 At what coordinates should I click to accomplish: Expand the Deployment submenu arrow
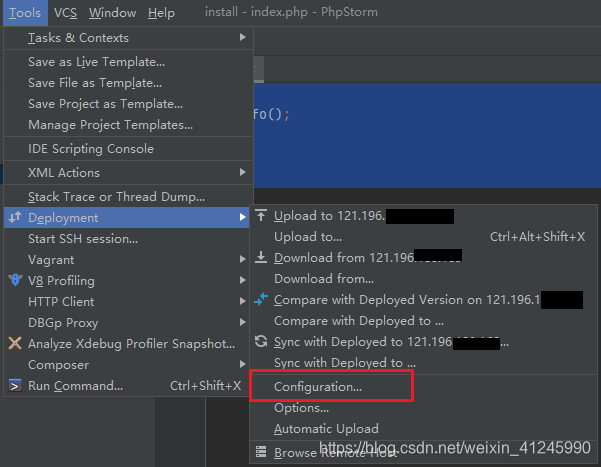click(x=242, y=217)
